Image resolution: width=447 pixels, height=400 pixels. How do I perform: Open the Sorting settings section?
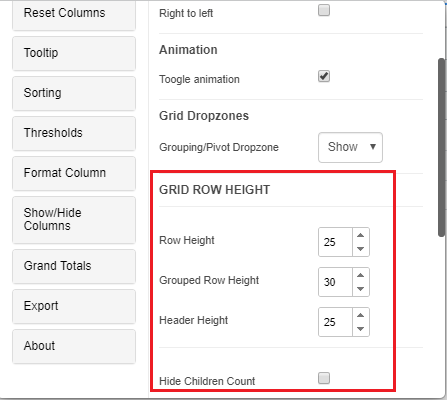click(x=74, y=93)
